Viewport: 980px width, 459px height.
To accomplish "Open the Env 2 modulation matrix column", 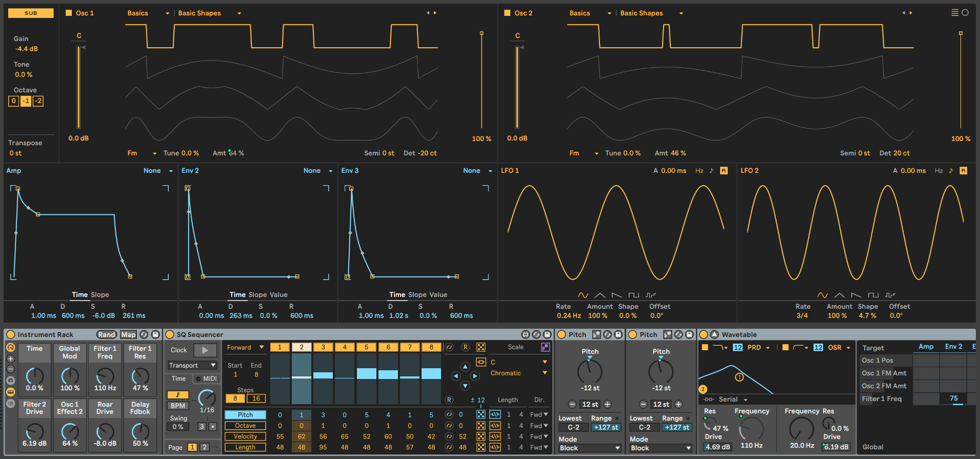I will click(953, 347).
